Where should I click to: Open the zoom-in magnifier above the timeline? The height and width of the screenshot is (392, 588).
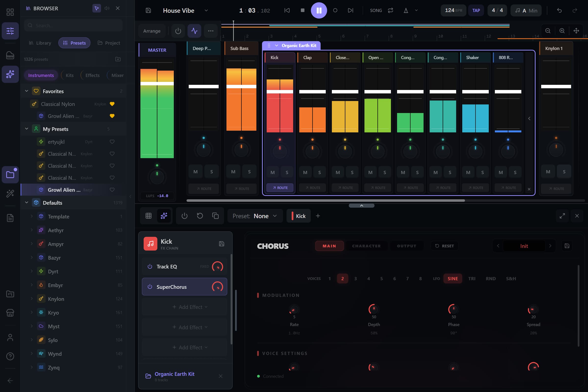click(x=562, y=30)
